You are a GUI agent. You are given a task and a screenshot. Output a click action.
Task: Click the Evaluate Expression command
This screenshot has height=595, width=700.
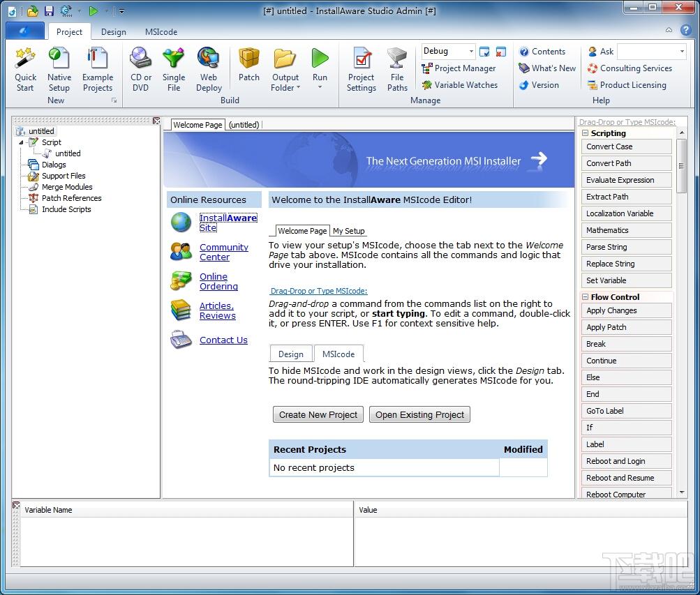pos(626,180)
